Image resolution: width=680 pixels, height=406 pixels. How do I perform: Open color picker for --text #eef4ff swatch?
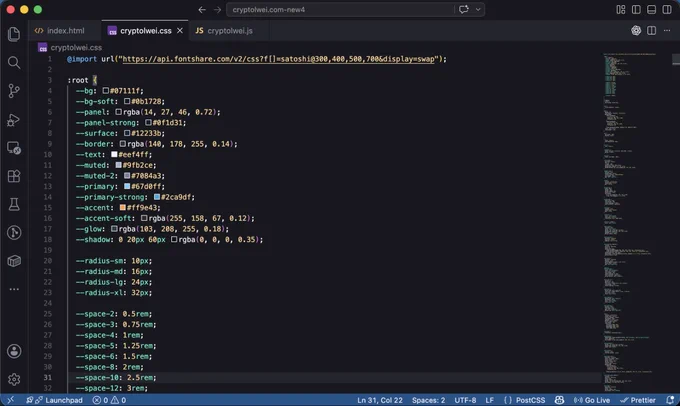(x=114, y=154)
